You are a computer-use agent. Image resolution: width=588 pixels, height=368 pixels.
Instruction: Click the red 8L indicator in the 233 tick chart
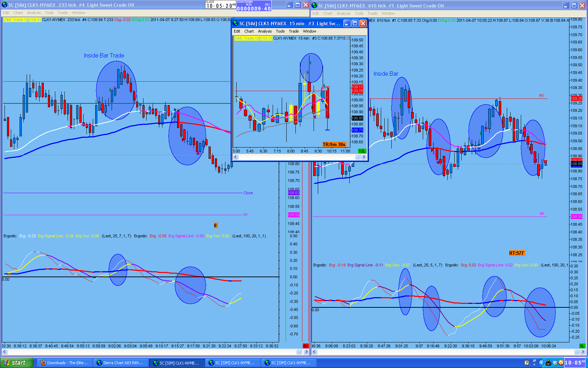(x=306, y=346)
